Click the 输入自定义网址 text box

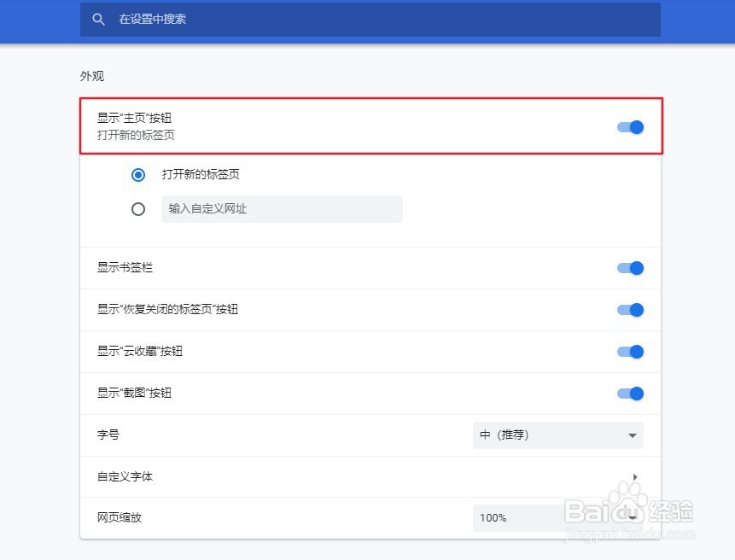click(x=282, y=209)
